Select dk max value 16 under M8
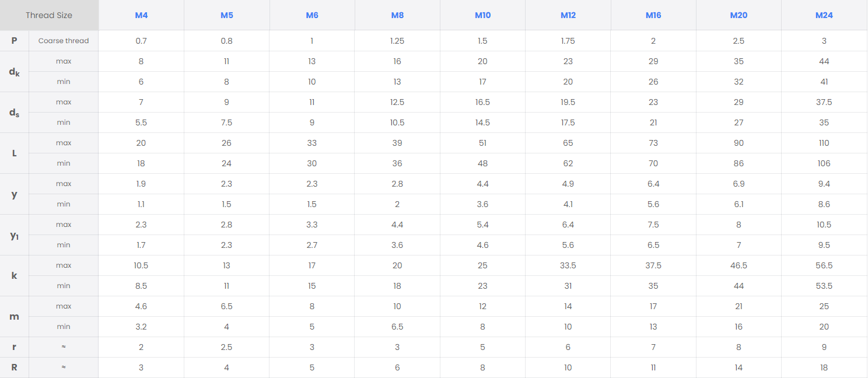 click(x=397, y=61)
